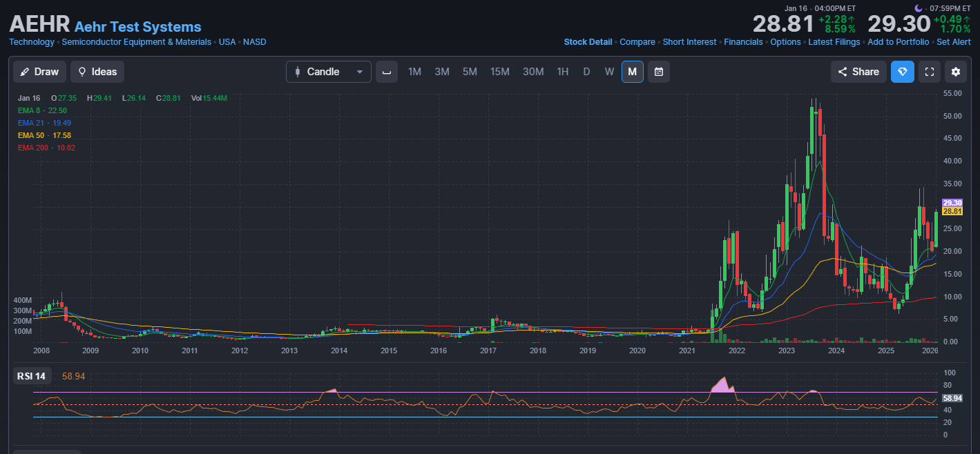Click the 55.00 price axis label
This screenshot has width=980, height=454.
[953, 93]
